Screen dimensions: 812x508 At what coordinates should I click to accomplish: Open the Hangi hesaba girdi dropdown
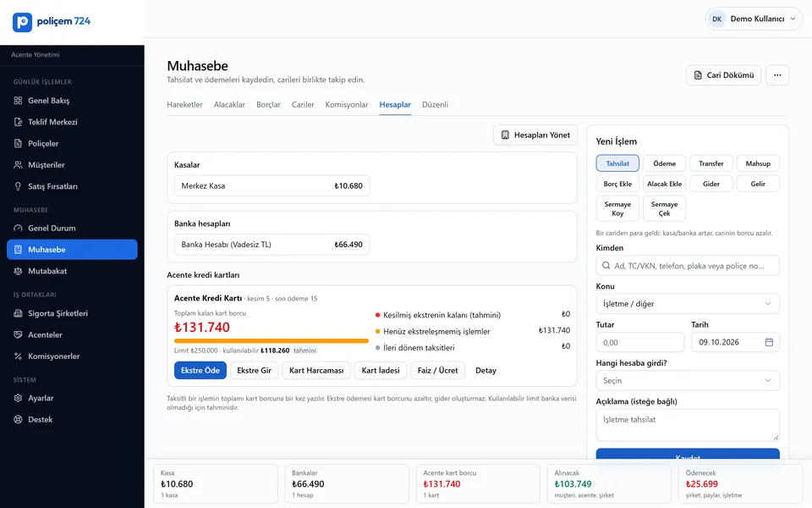(x=688, y=380)
